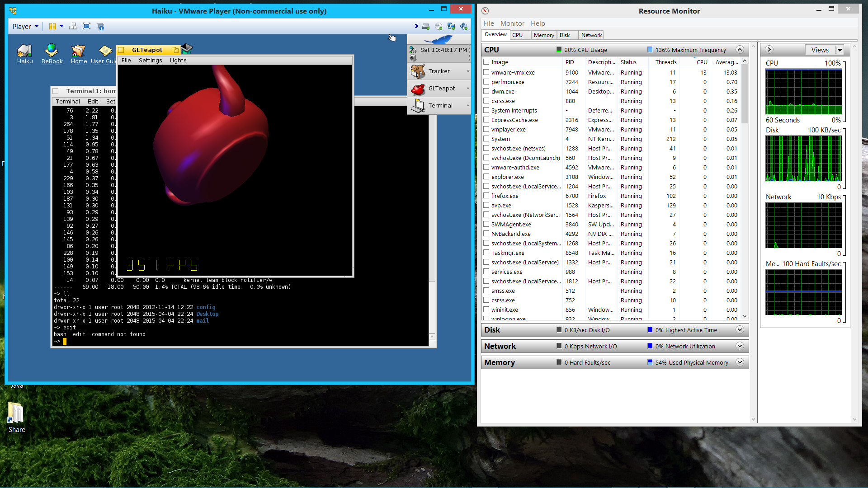
Task: Click the Terminal computer icon in Deskbar
Action: [418, 105]
